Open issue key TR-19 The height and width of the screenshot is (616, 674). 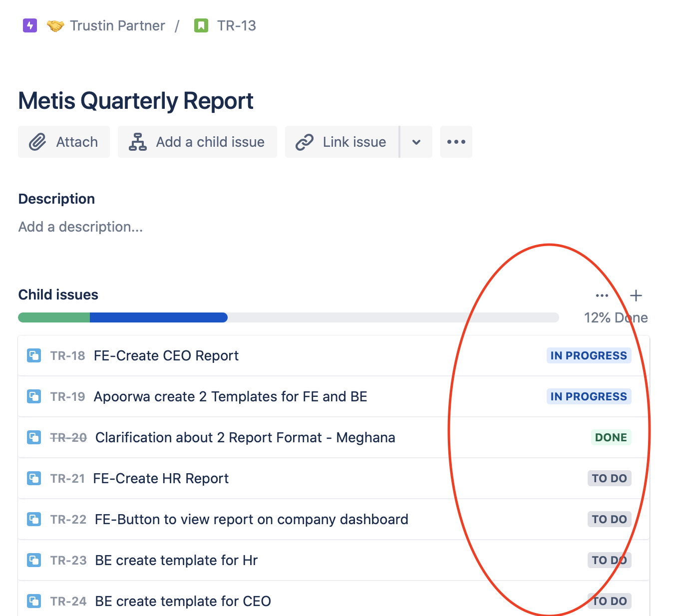tap(68, 396)
